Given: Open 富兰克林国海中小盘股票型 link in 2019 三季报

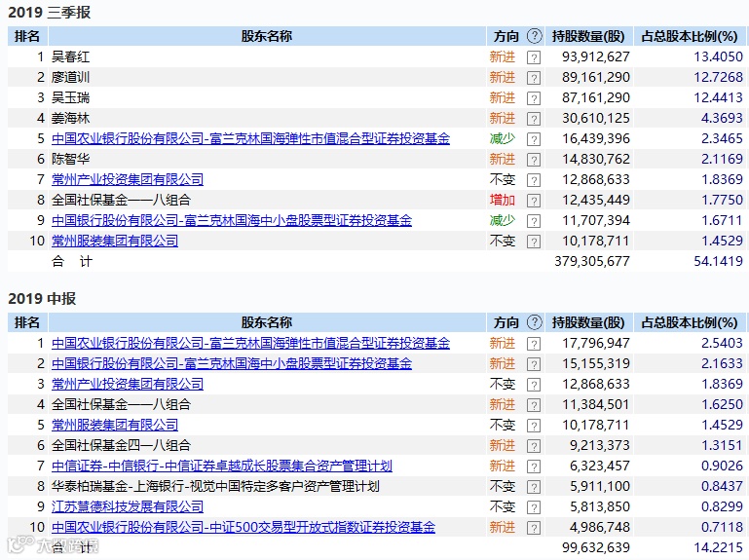Looking at the screenshot, I should [232, 221].
